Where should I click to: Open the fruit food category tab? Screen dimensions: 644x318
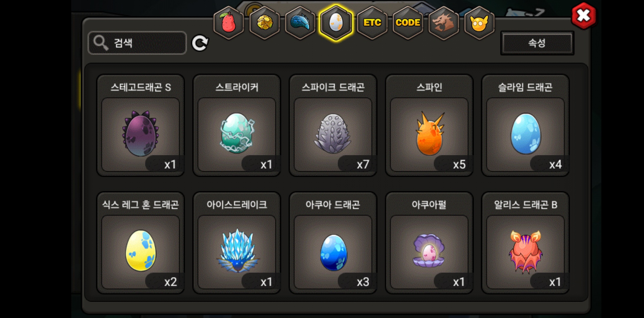pos(229,23)
